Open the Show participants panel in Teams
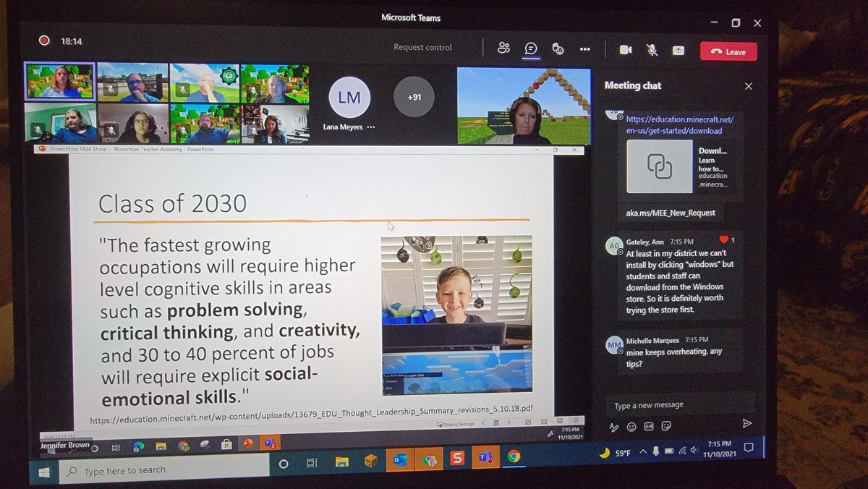The image size is (868, 489). [x=504, y=48]
